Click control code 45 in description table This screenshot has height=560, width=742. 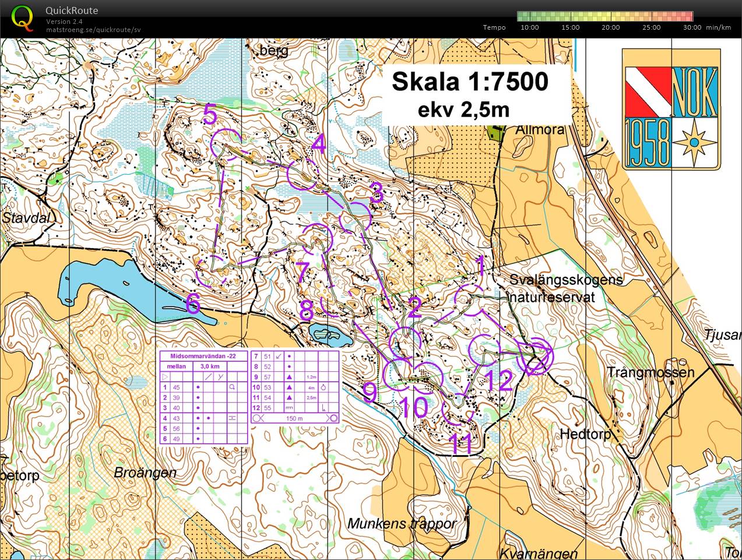click(176, 388)
